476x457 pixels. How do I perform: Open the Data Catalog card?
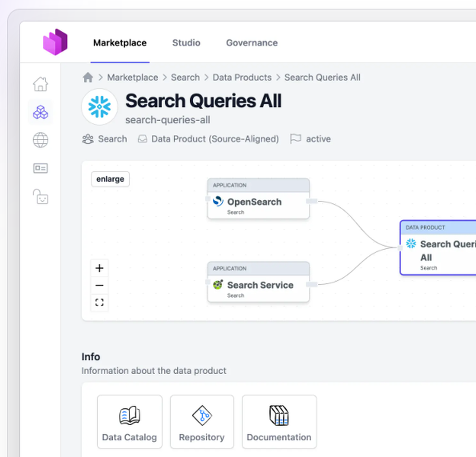point(129,421)
